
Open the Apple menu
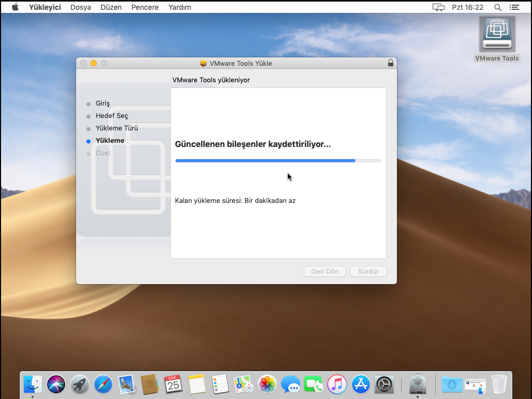(x=15, y=7)
